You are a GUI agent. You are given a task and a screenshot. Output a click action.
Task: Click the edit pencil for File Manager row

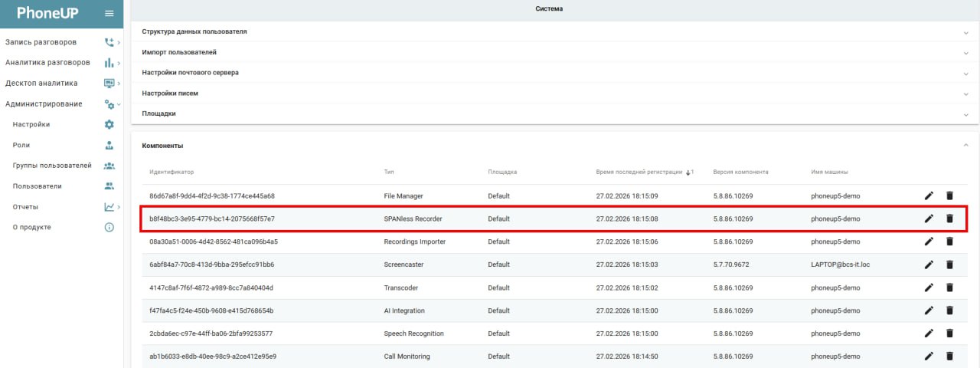point(929,195)
